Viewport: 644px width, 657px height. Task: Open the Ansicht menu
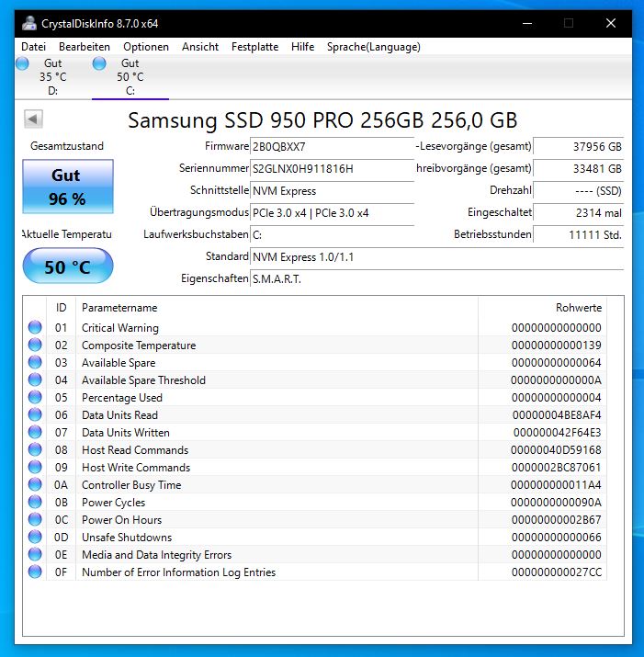200,47
